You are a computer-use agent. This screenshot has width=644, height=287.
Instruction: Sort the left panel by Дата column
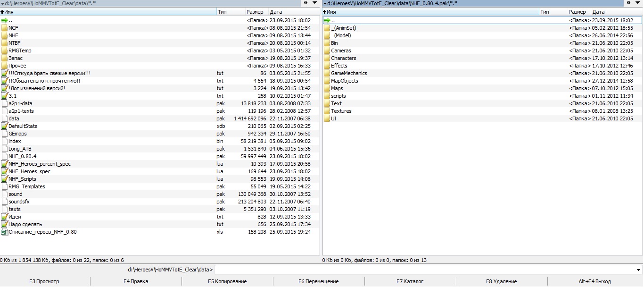coord(294,12)
